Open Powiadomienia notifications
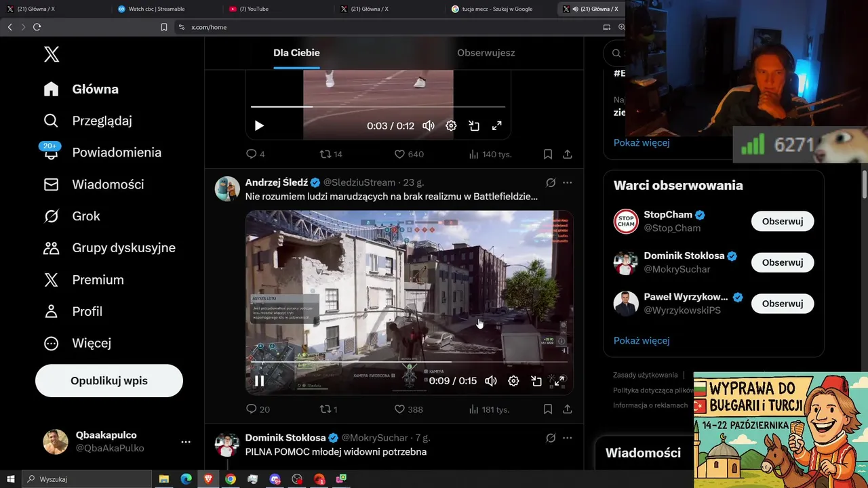The height and width of the screenshot is (488, 868). click(102, 152)
